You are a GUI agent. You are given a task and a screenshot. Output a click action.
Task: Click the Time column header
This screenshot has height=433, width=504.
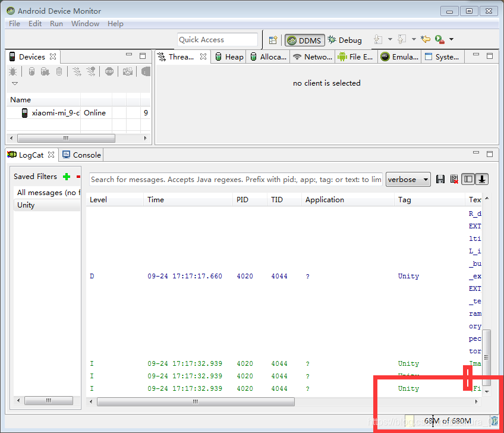coord(188,200)
